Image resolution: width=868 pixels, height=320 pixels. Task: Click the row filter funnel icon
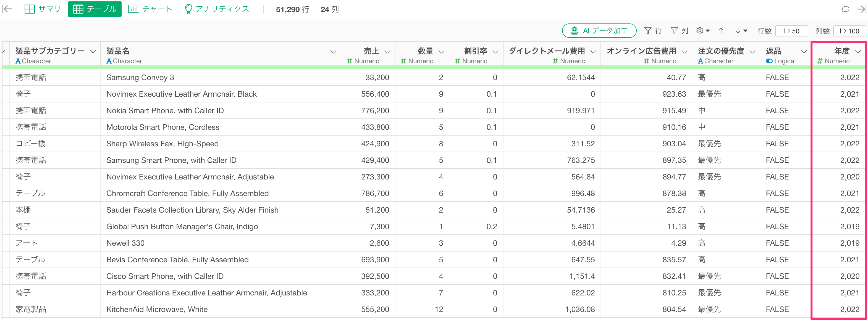tap(648, 31)
